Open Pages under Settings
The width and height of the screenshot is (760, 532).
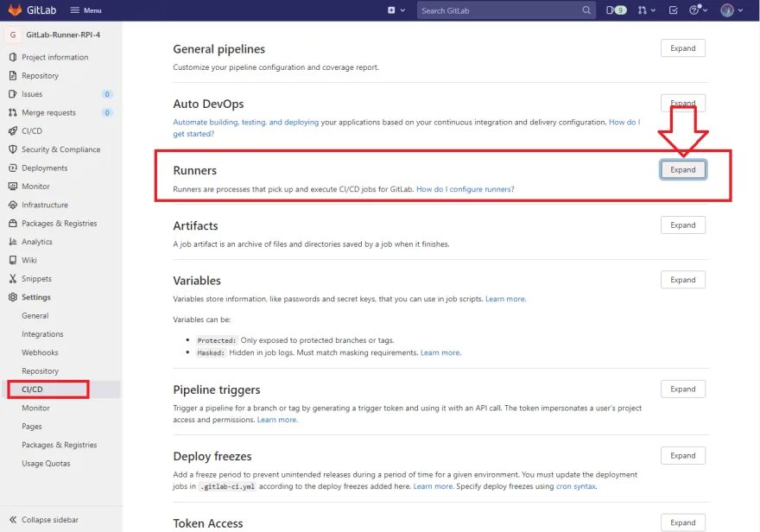point(31,427)
